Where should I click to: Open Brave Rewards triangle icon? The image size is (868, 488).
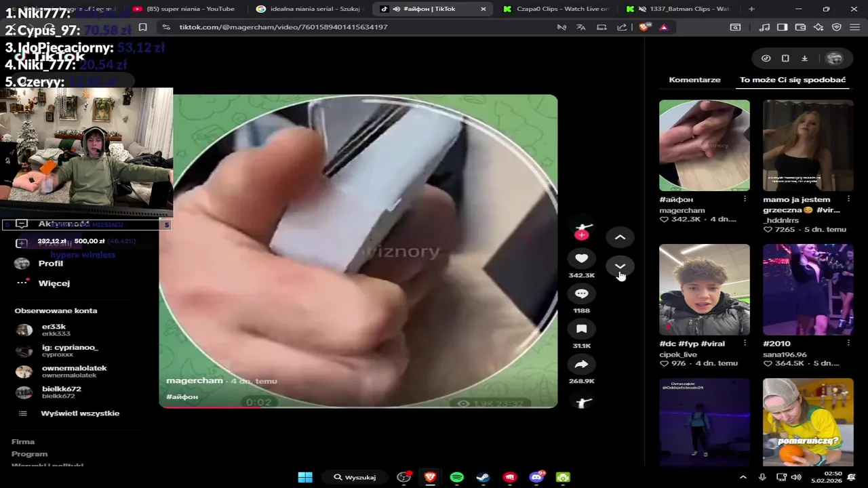point(664,27)
